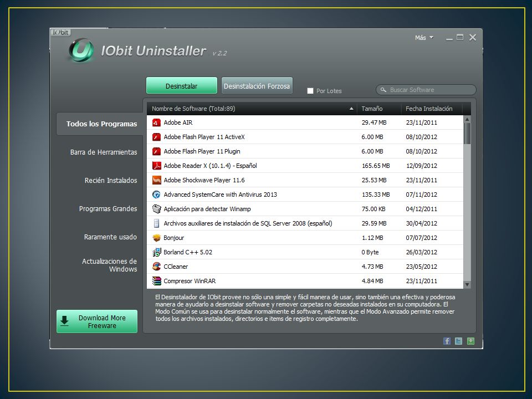This screenshot has width=532, height=399.
Task: Click the 0 Byte size value
Action: point(370,253)
